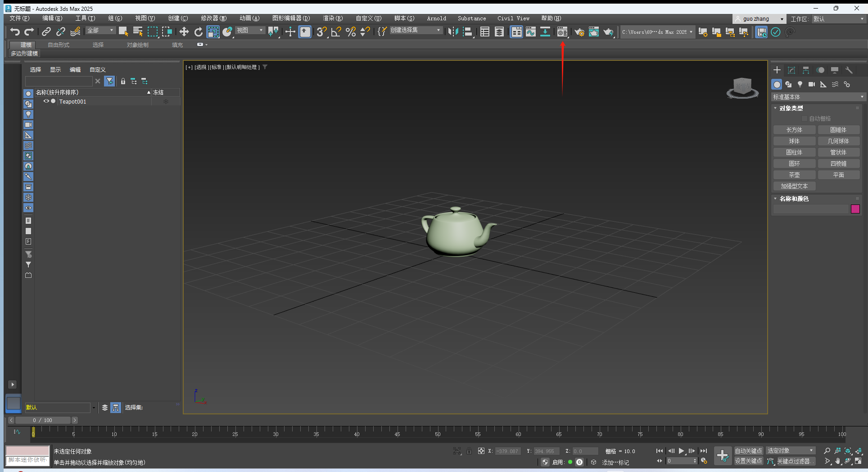Click the time slider 0 / 100 handle

pyautogui.click(x=43, y=420)
